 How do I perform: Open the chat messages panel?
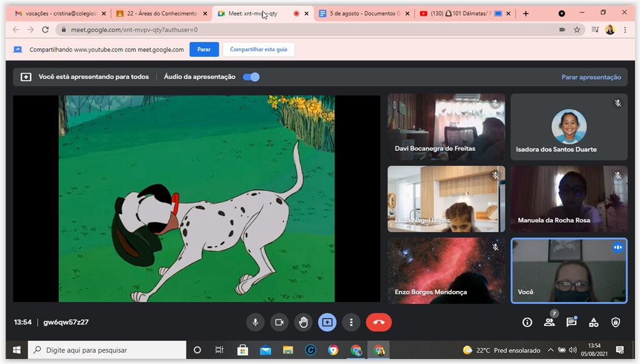click(x=571, y=322)
